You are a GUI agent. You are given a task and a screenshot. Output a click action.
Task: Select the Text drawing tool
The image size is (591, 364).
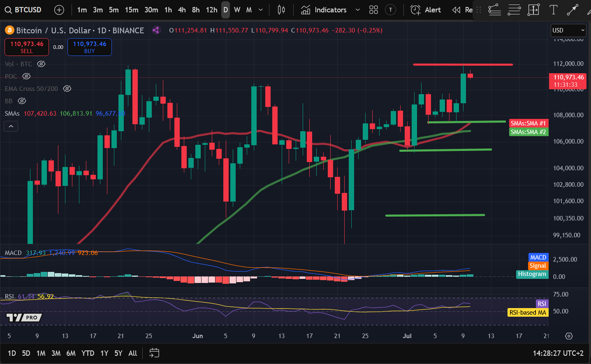[554, 10]
